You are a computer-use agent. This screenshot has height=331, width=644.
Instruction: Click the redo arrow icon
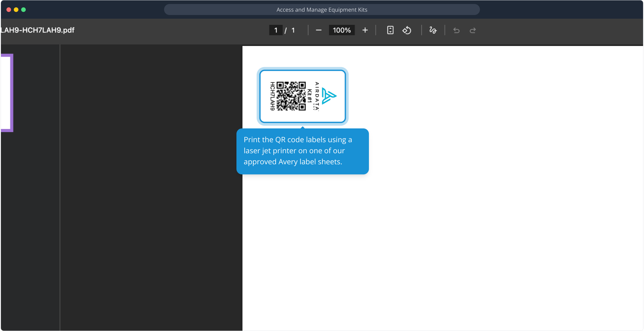tap(473, 30)
